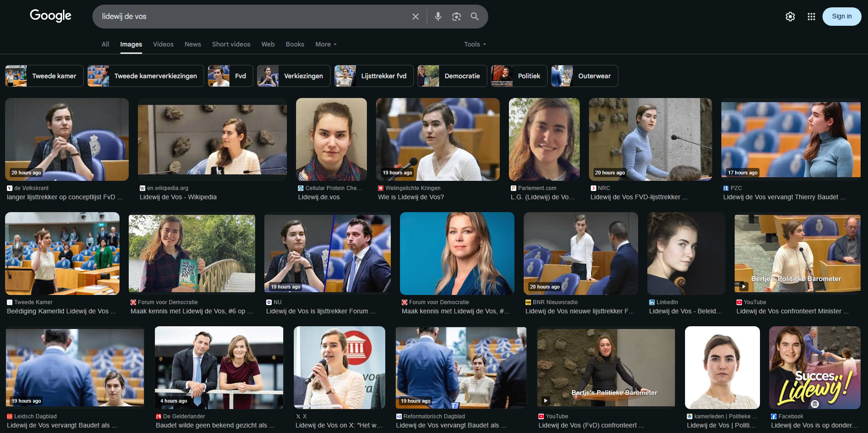This screenshot has height=433, width=868.
Task: Select the Politiek filter chip
Action: [519, 76]
